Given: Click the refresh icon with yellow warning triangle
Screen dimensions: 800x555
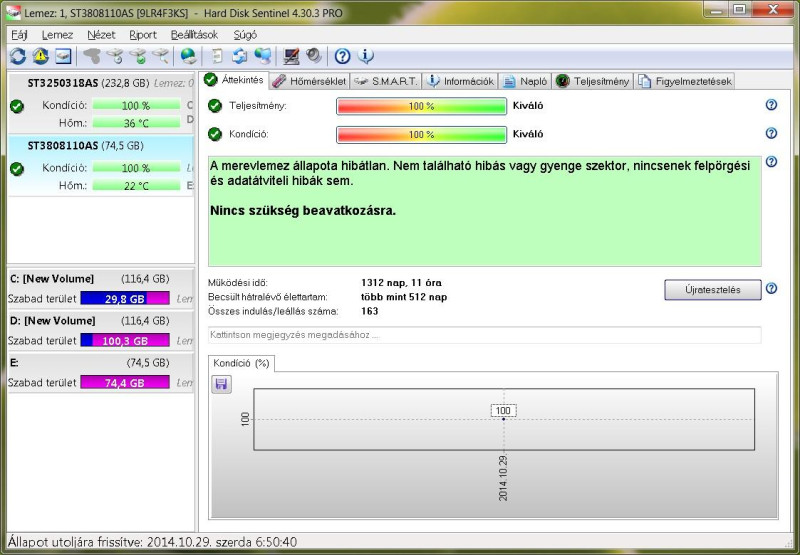Looking at the screenshot, I should [40, 56].
